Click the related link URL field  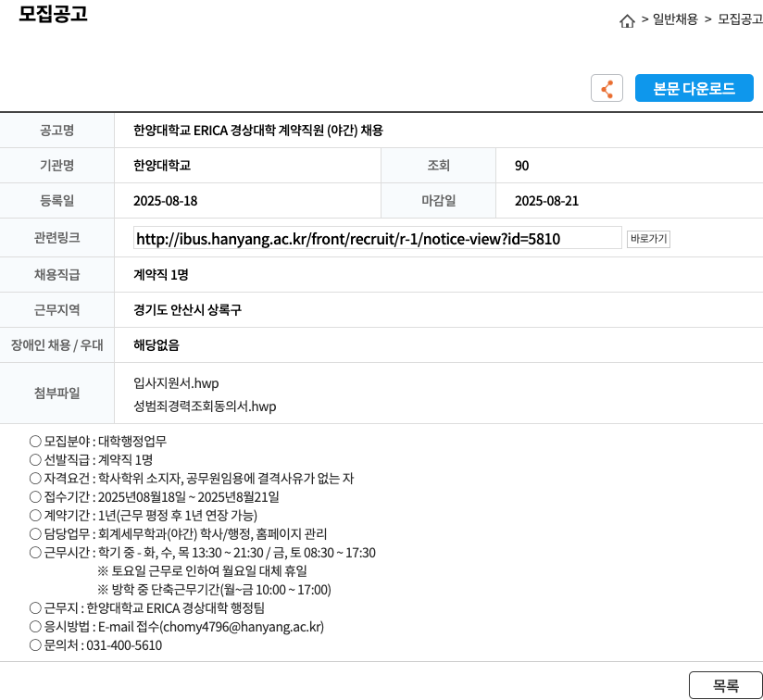click(377, 238)
